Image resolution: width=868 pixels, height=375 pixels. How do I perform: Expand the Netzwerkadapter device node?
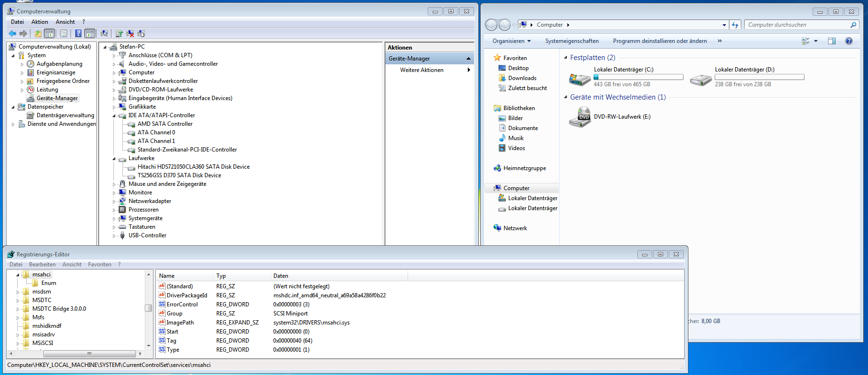[114, 202]
